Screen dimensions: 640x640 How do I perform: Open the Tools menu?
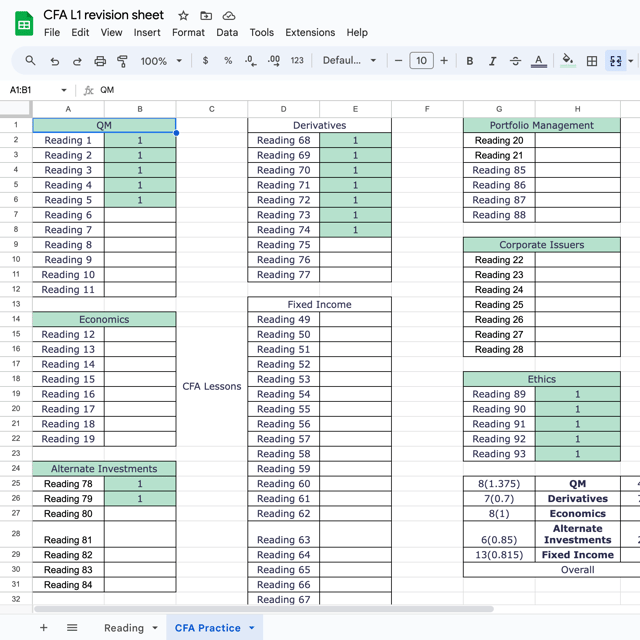pos(262,33)
